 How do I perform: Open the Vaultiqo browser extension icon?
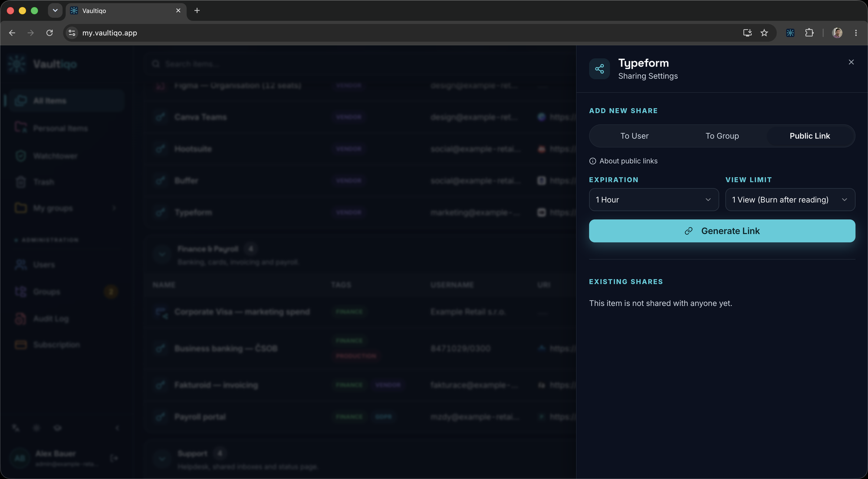tap(790, 33)
